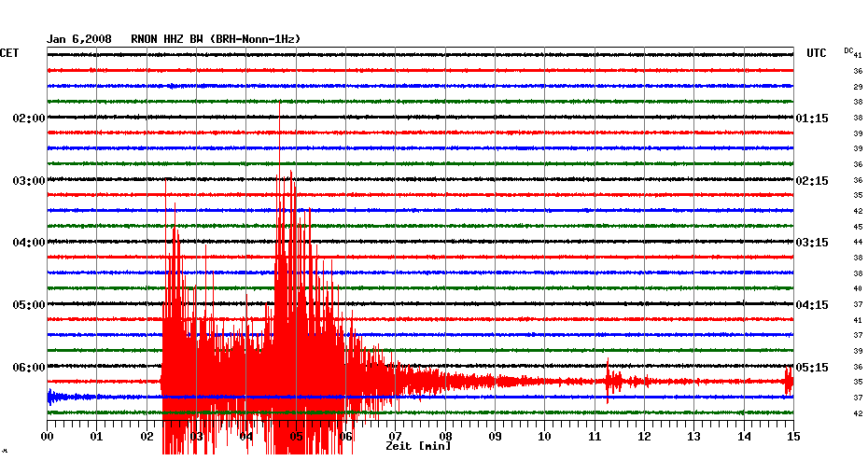Click the DC value "29"
Viewport: 868px width, 461px height.
coord(858,87)
